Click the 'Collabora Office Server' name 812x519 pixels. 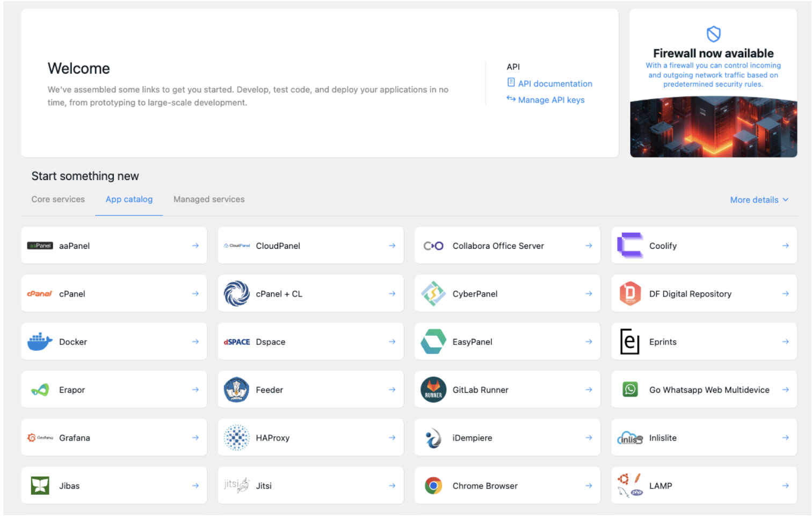pyautogui.click(x=498, y=246)
